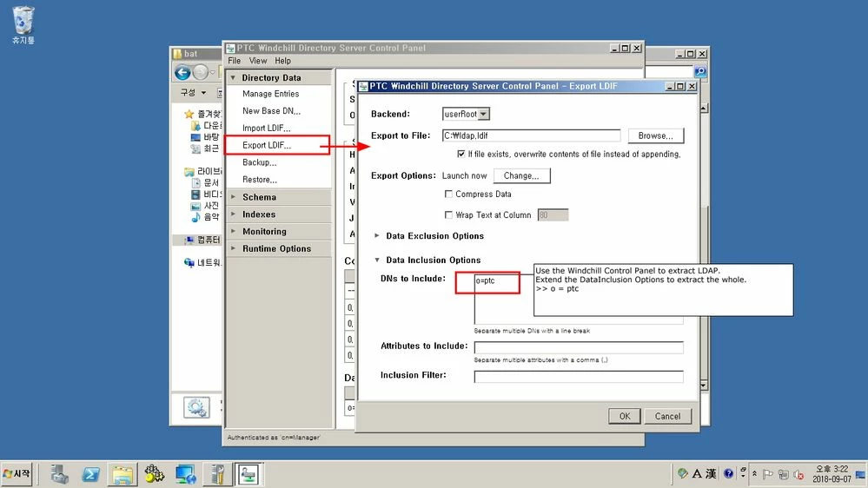Screen dimensions: 868x488
Task: Click the control panel scrollbar up arrow
Action: (x=704, y=108)
